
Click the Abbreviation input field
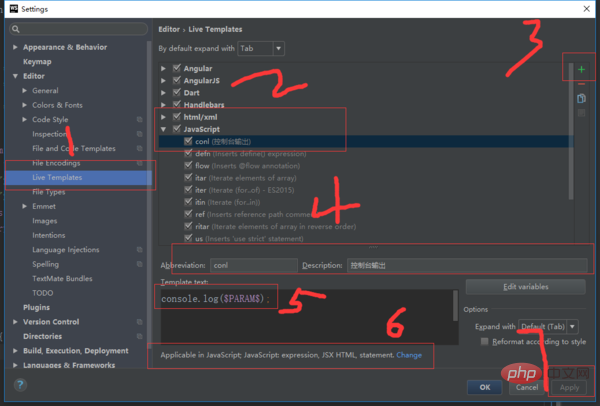tap(254, 265)
